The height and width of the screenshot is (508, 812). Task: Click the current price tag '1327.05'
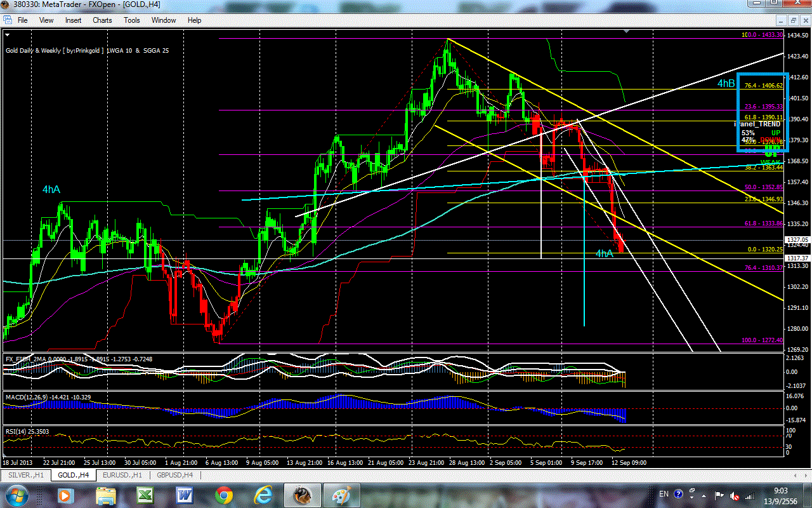click(x=798, y=240)
